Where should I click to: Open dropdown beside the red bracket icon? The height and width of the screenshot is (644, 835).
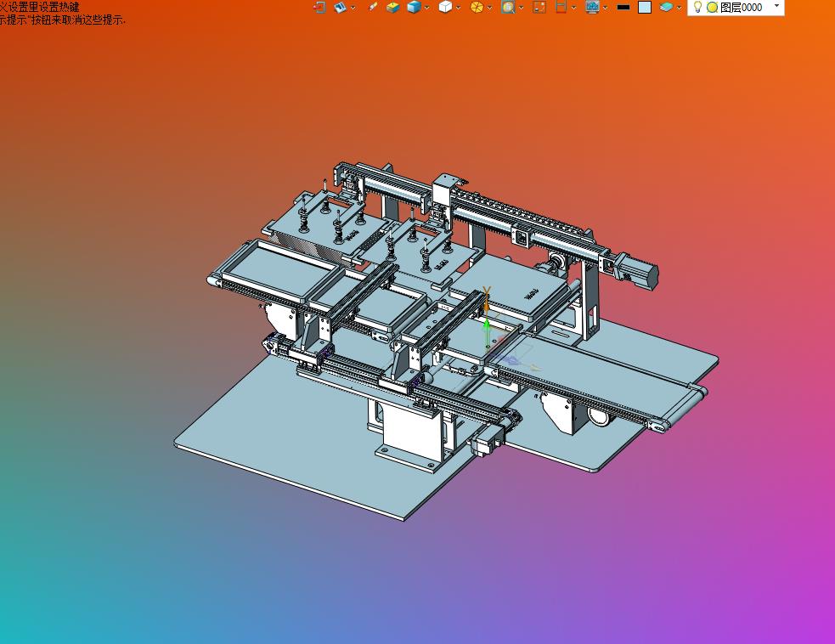[573, 8]
